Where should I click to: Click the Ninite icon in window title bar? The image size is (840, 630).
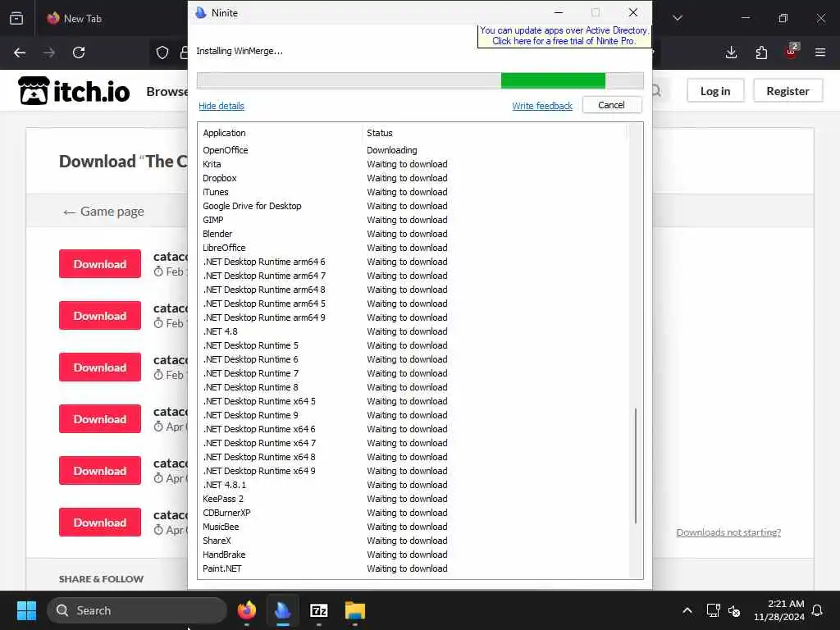[201, 12]
